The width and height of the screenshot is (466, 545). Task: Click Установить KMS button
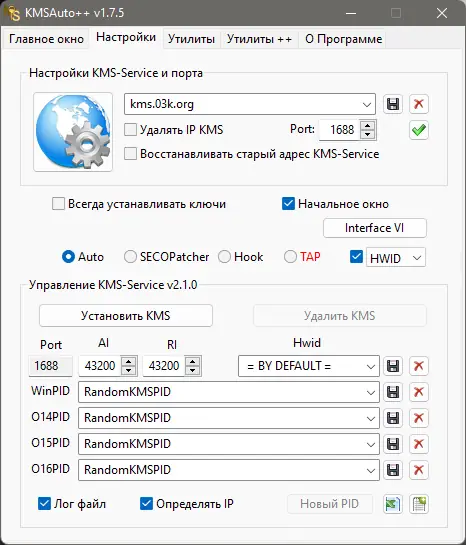[x=126, y=316]
